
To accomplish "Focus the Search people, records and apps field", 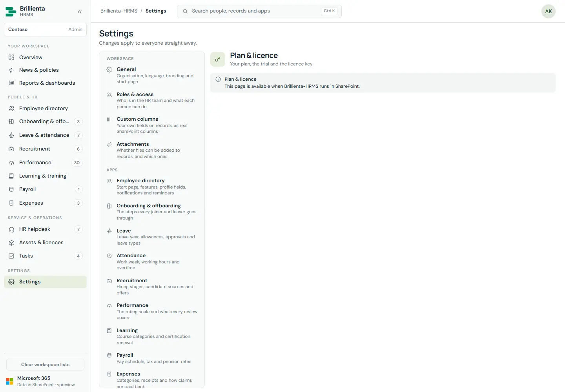I will pyautogui.click(x=259, y=11).
